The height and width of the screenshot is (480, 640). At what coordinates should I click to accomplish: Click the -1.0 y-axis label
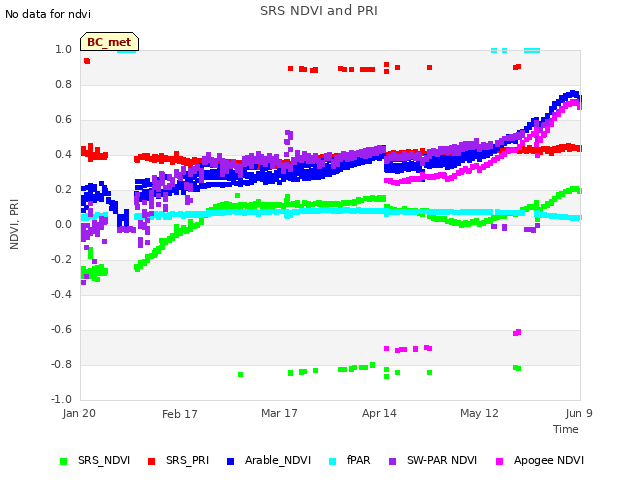coord(62,399)
